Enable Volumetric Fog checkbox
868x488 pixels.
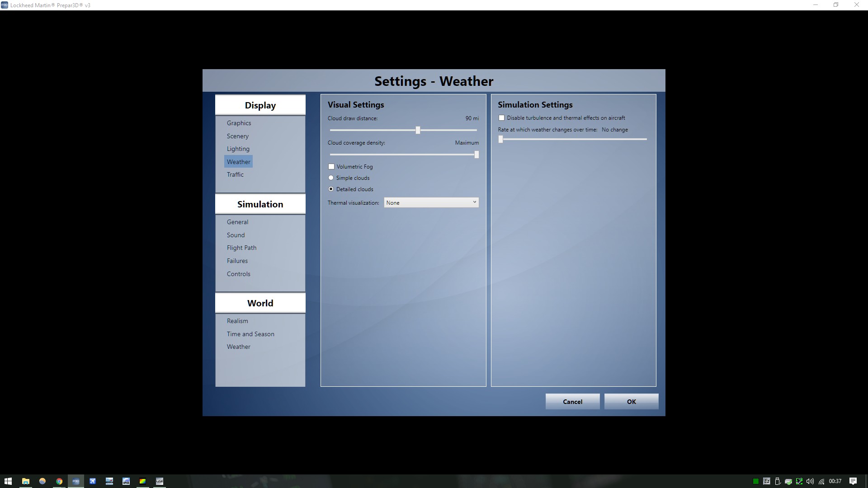(331, 166)
